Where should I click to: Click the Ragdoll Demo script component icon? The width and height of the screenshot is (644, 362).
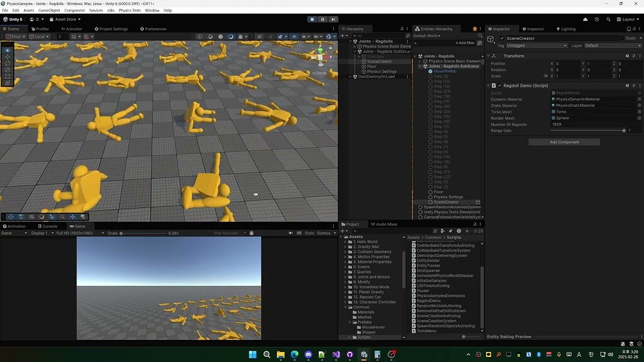pos(494,85)
